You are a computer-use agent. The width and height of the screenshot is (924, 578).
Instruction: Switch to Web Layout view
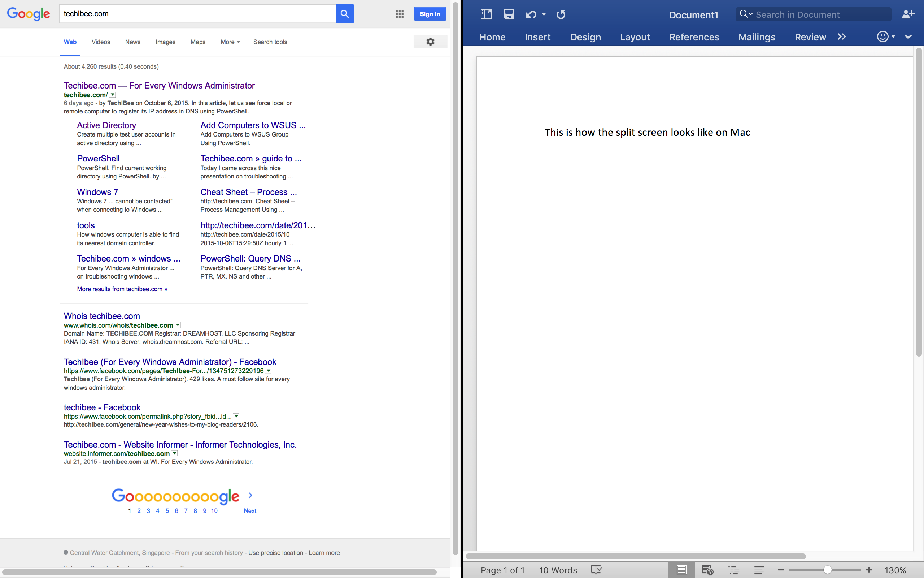707,570
